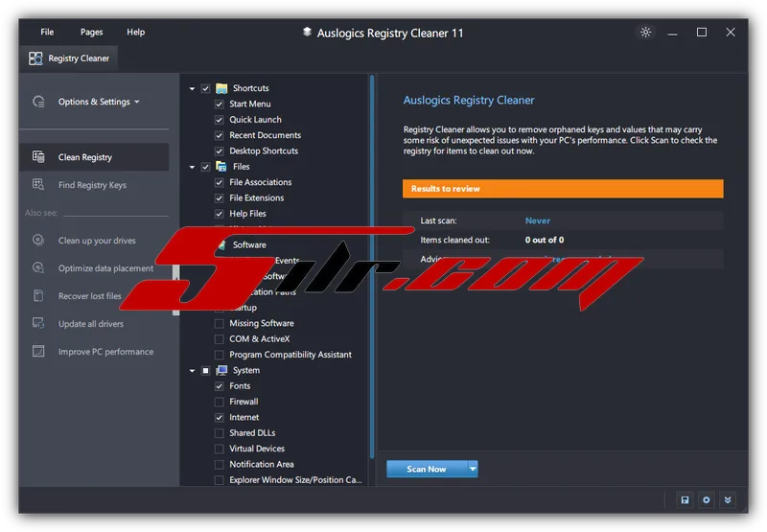Click the Improve PC performance link
Viewport: 767px width, 532px height.
(x=105, y=352)
